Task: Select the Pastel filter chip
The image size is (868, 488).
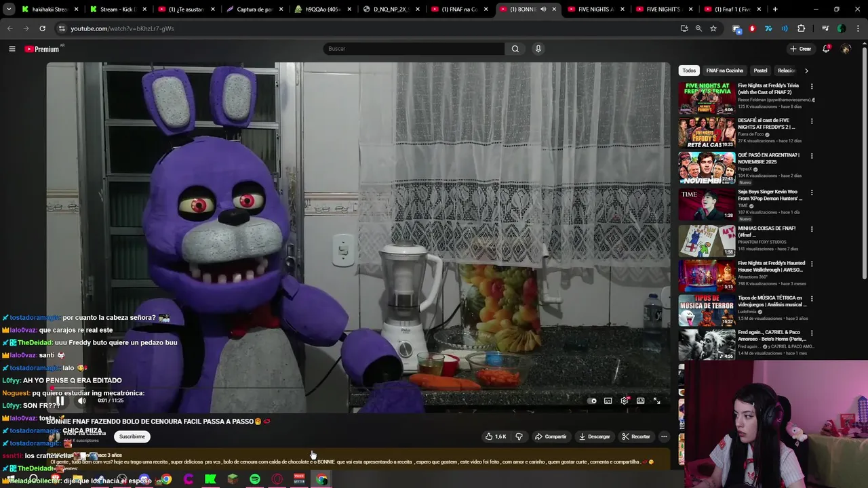Action: [x=761, y=70]
